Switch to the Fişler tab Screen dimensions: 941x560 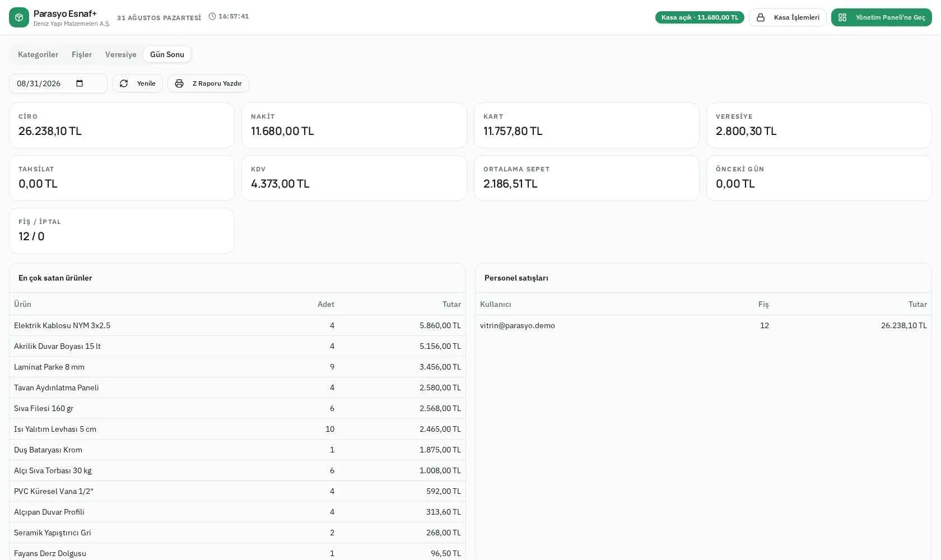click(82, 54)
